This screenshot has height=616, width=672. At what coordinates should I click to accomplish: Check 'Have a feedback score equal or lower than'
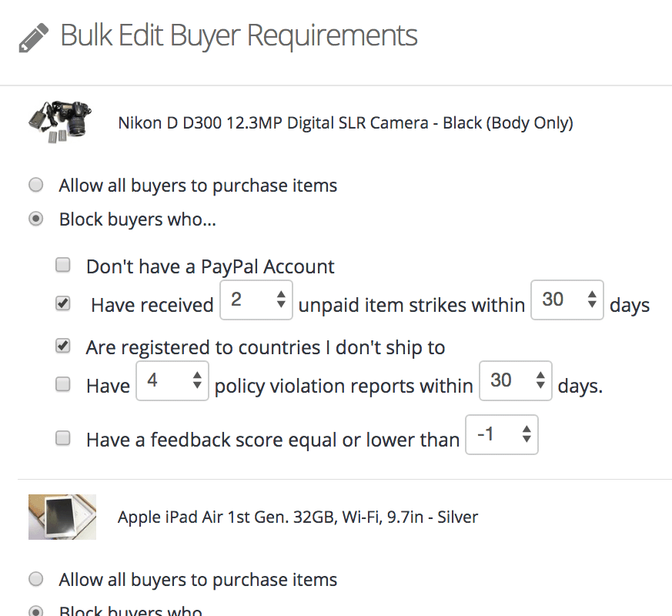tap(63, 439)
